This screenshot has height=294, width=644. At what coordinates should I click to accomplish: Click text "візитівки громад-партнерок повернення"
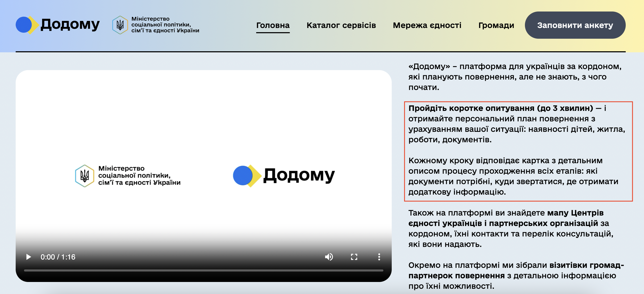(516, 270)
